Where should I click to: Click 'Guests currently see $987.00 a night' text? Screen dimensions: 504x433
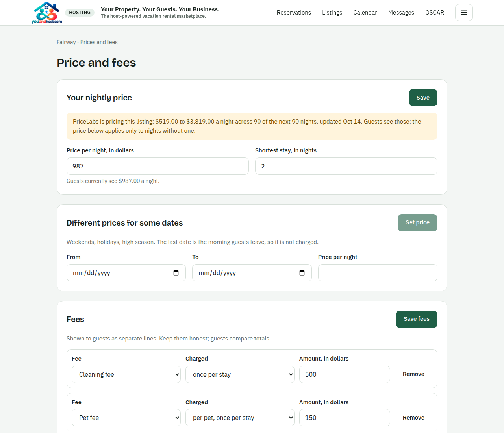(113, 181)
